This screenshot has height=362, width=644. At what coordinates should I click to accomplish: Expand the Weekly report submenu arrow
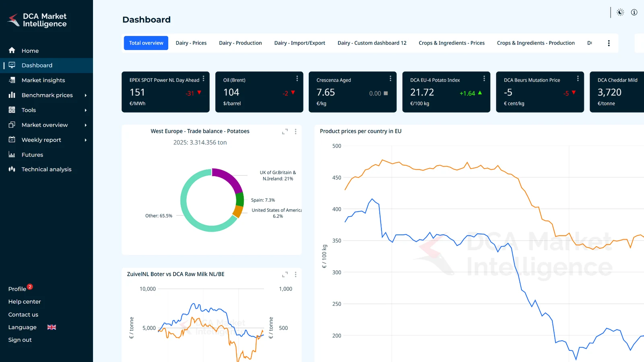pos(86,140)
